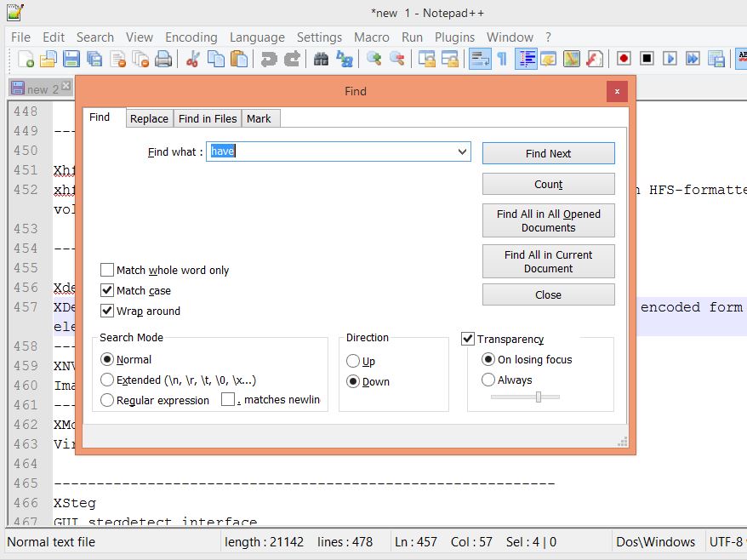
Task: Click the Zoom In magnifier icon
Action: 373,59
